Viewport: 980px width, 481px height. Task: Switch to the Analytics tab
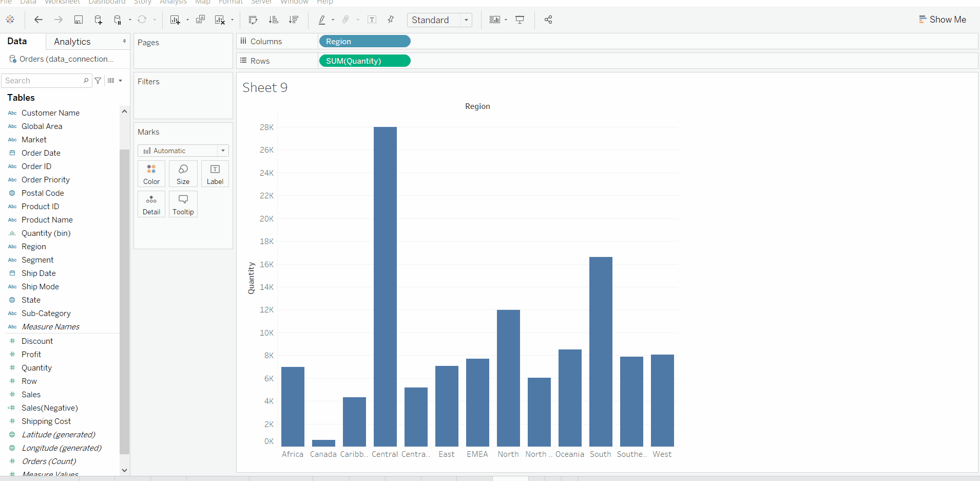[x=71, y=41]
